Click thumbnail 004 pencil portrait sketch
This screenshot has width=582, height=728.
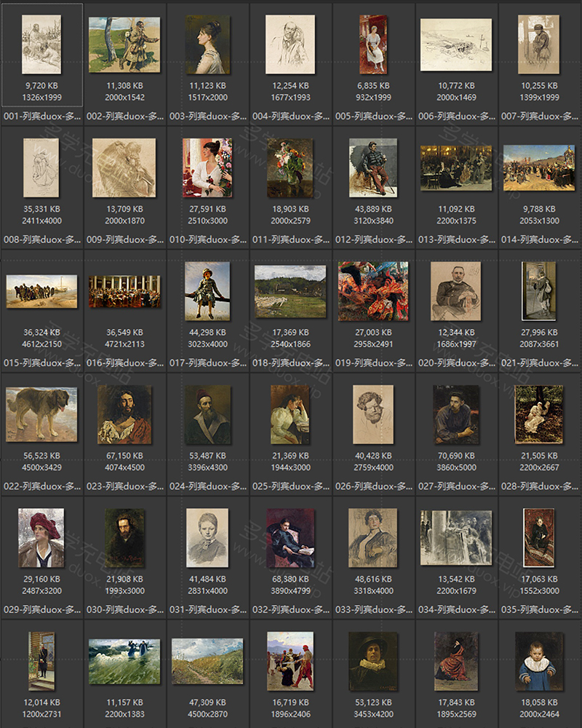(x=290, y=44)
